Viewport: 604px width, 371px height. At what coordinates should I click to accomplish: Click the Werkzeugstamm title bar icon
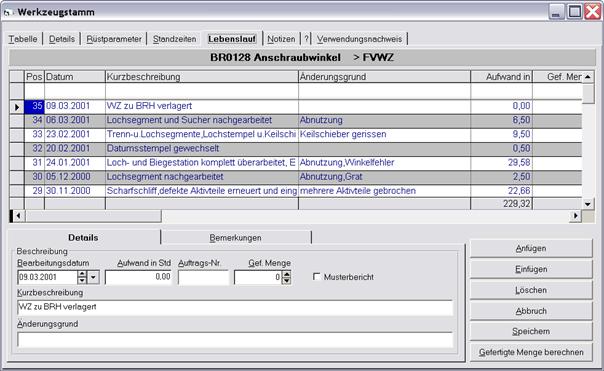point(8,13)
